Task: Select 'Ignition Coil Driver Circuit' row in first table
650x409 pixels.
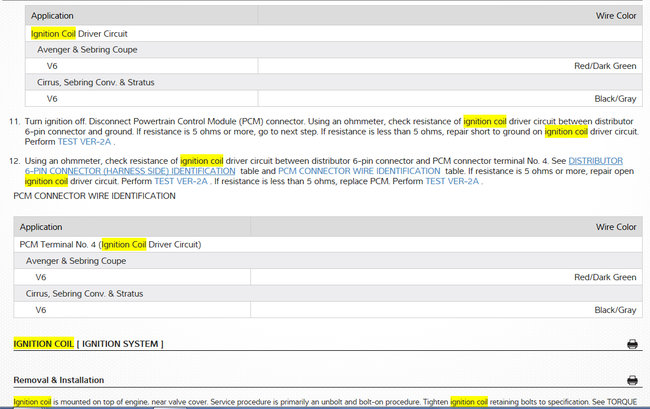Action: [334, 34]
